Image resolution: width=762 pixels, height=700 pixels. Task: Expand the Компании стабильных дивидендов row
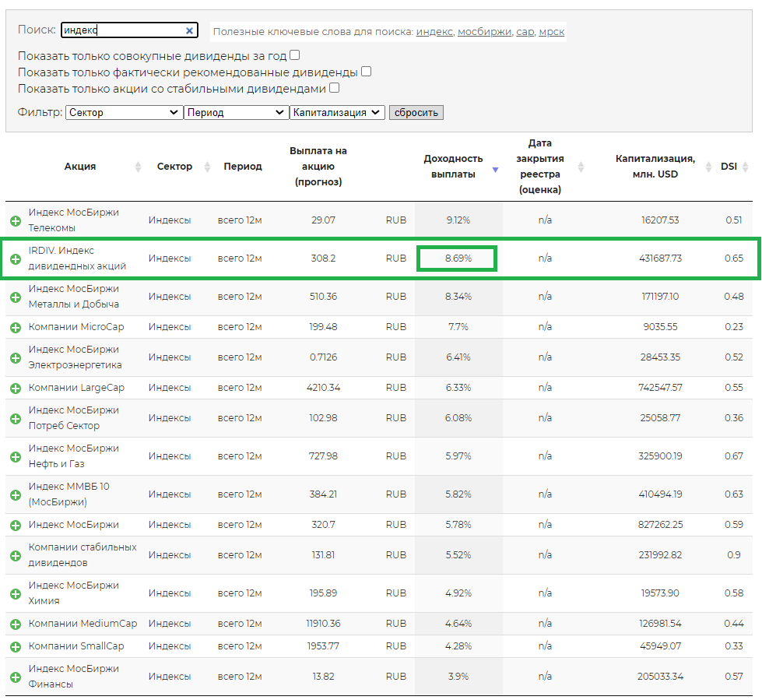pos(16,555)
